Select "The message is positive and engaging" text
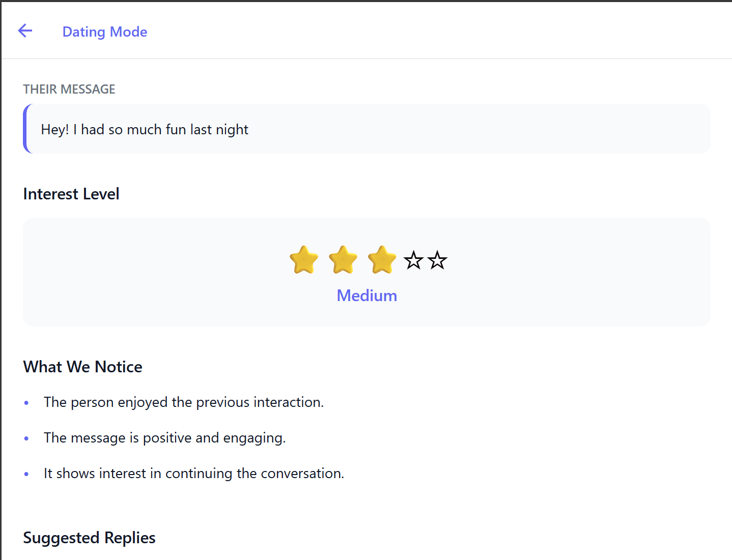Image resolution: width=732 pixels, height=560 pixels. pyautogui.click(x=164, y=438)
